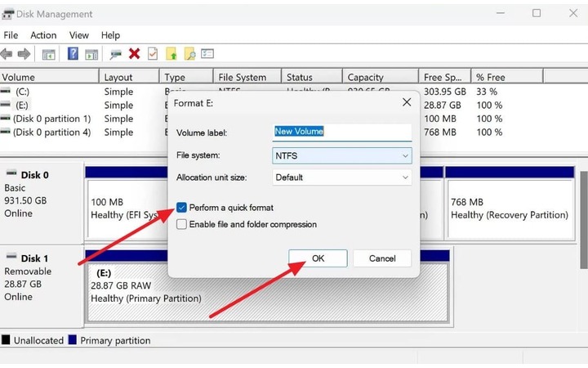Click the 28.87 GB free space cell
588x368 pixels.
pyautogui.click(x=442, y=105)
